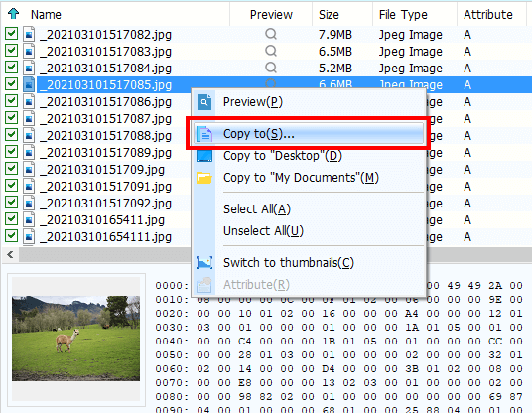Click the Desktop icon in context menu
The height and width of the screenshot is (413, 532).
204,156
